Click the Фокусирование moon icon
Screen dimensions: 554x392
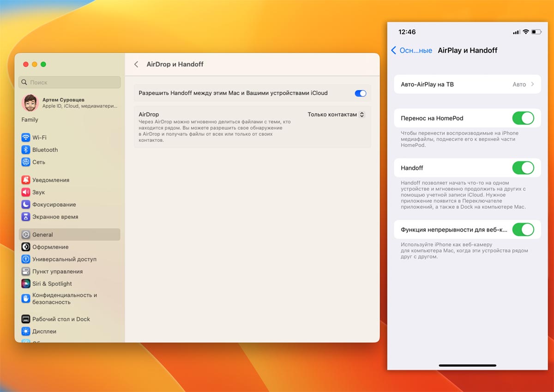[x=25, y=205]
